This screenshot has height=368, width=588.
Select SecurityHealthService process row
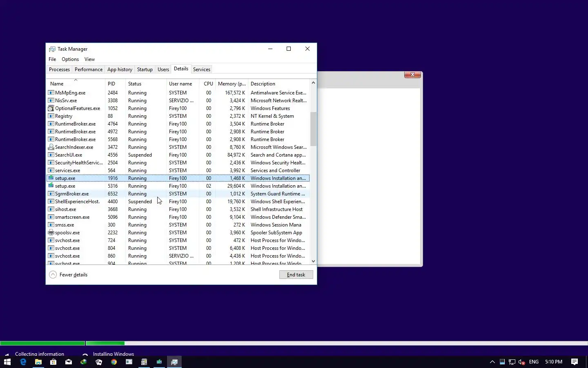click(x=178, y=163)
